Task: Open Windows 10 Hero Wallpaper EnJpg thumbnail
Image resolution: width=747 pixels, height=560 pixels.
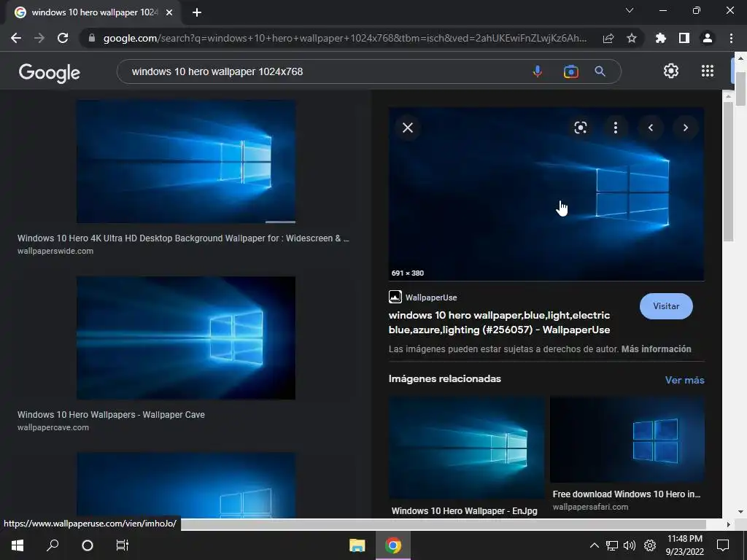Action: coord(466,448)
